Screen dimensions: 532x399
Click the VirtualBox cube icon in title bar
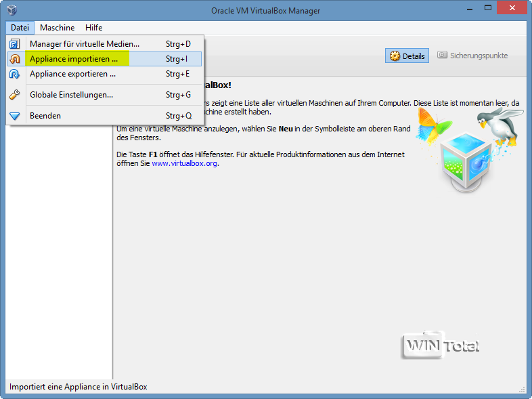(x=12, y=10)
